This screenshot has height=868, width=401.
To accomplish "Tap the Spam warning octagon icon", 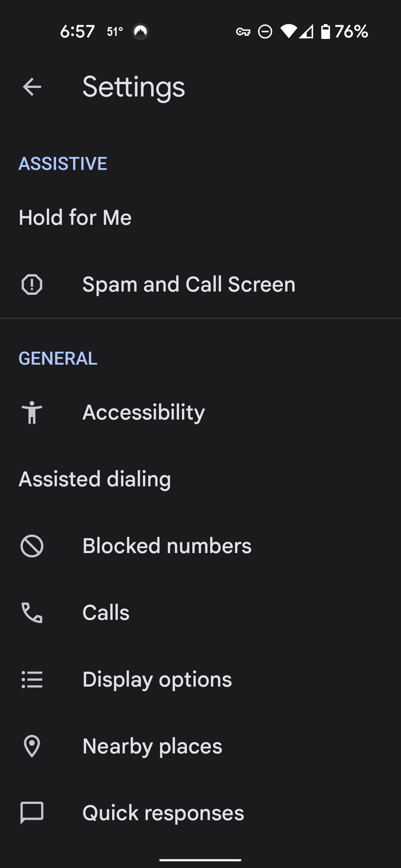I will point(32,285).
